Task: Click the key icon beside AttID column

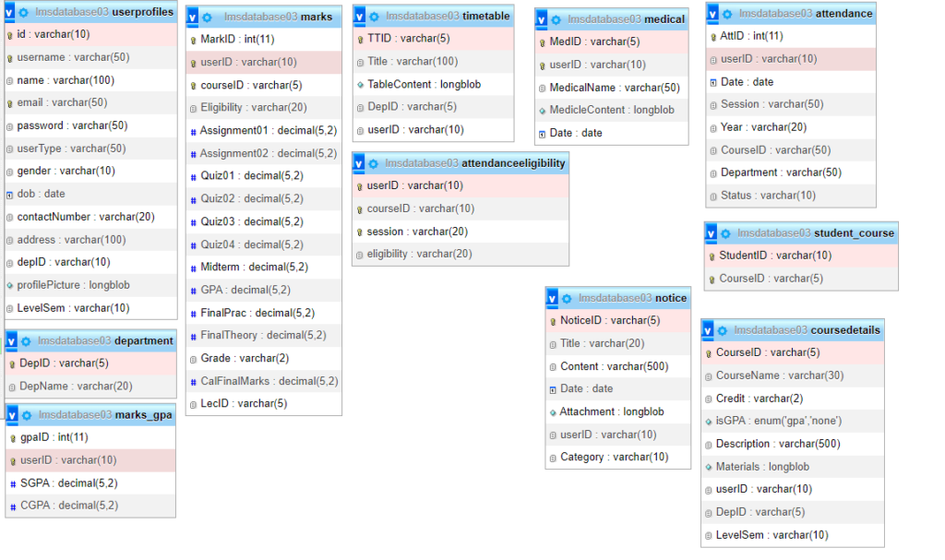Action: pyautogui.click(x=713, y=37)
